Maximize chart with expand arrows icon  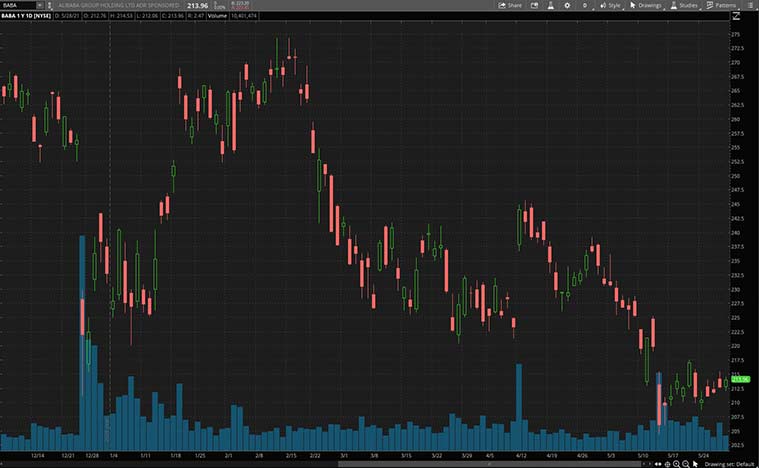click(737, 17)
